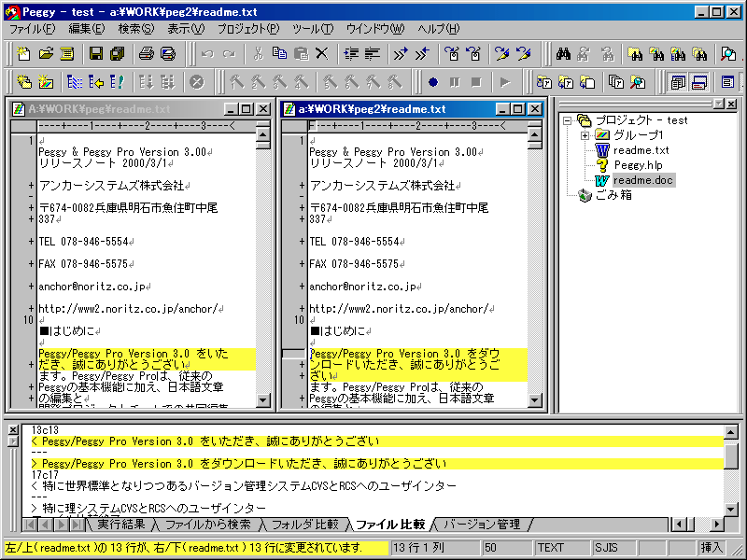Close the output pane with its X button
747x560 pixels.
click(13, 430)
